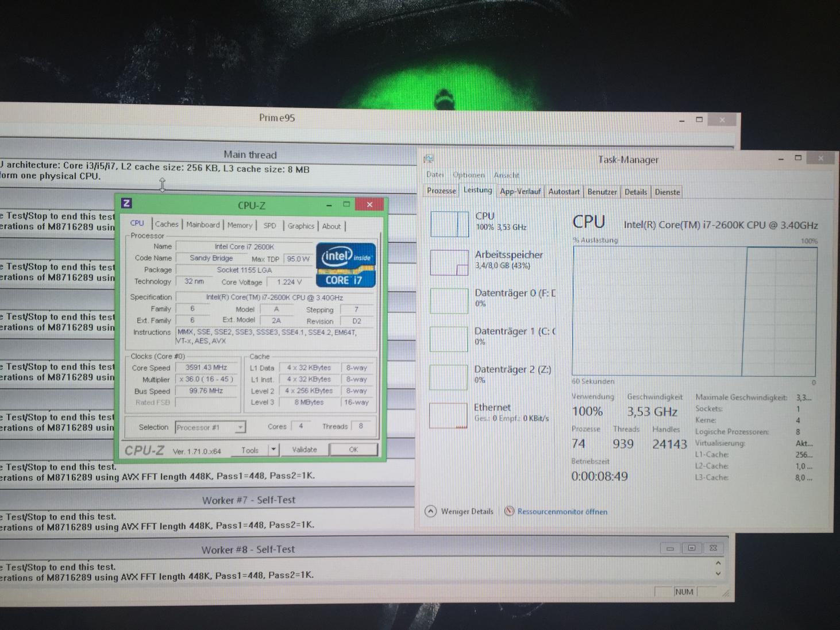Maximize the CPU-Z window
The width and height of the screenshot is (840, 630).
point(346,204)
